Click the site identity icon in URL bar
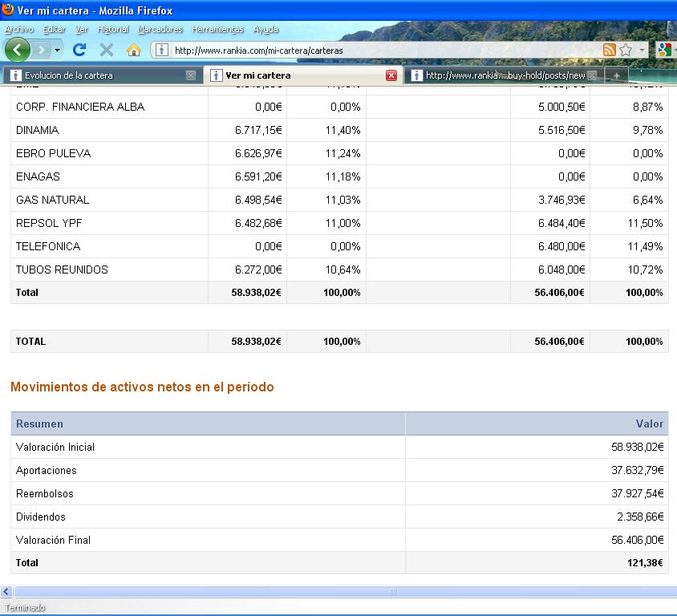 (161, 50)
